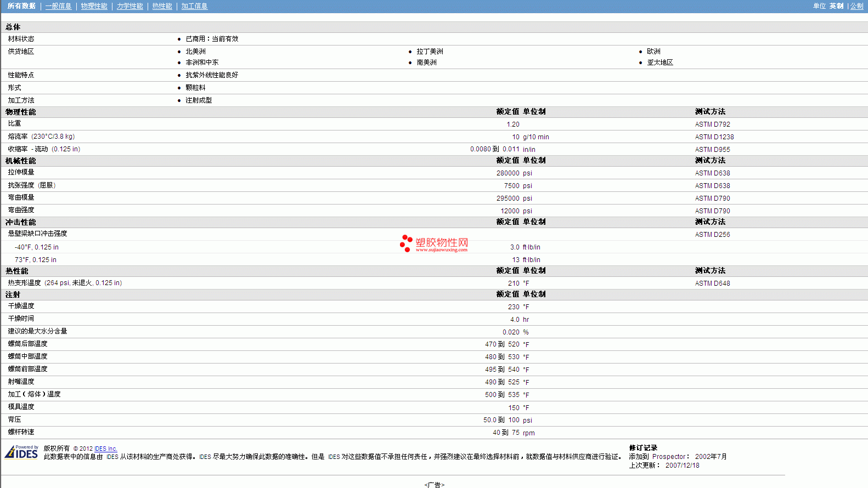Image resolution: width=868 pixels, height=488 pixels.
Task: Select the 拉丁美洲 region entry
Action: 430,52
